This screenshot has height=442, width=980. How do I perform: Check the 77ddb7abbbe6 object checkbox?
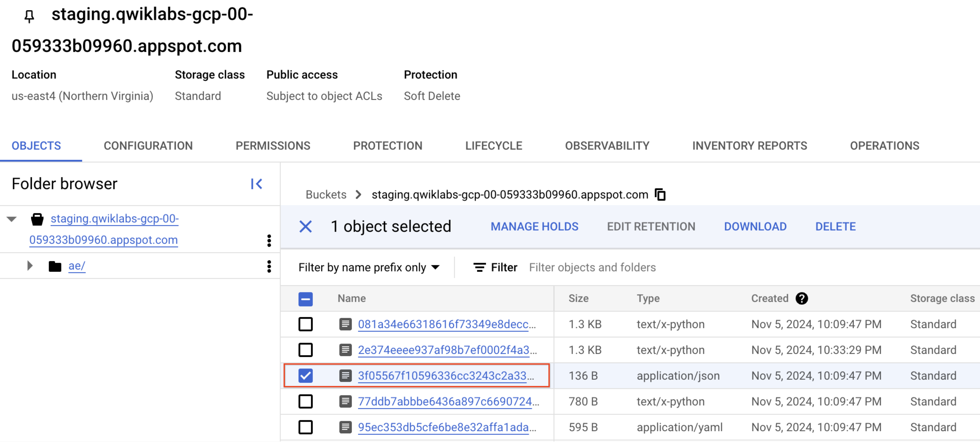pos(306,402)
